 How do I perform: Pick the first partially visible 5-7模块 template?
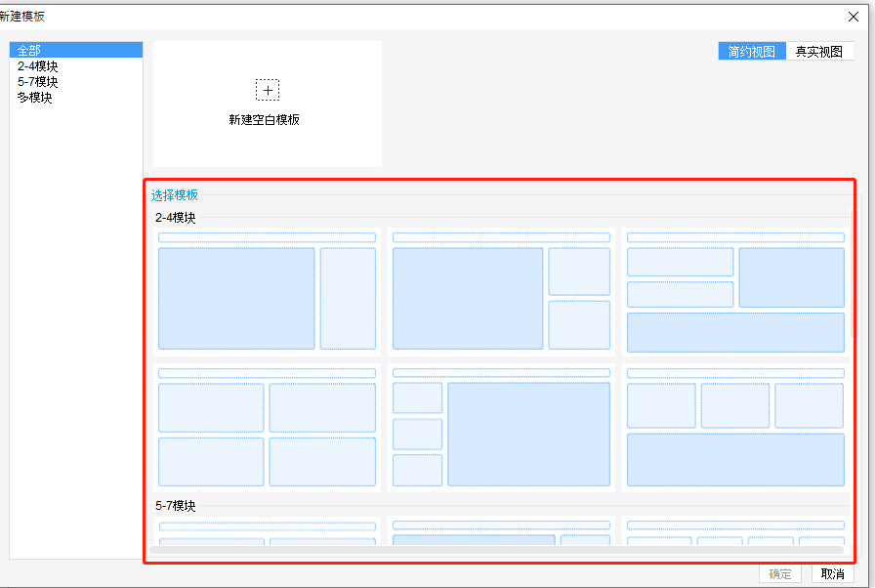pyautogui.click(x=267, y=531)
